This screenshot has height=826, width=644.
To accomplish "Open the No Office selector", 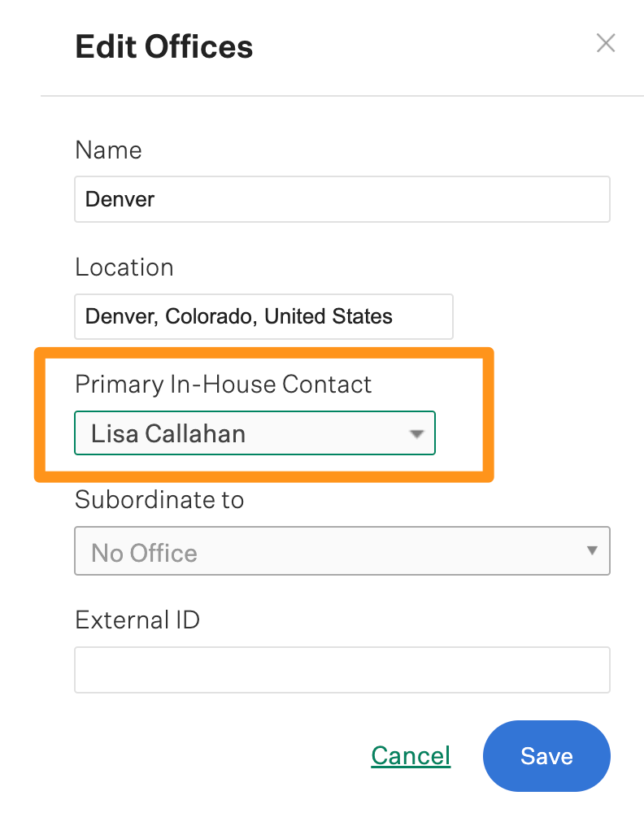I will 342,550.
